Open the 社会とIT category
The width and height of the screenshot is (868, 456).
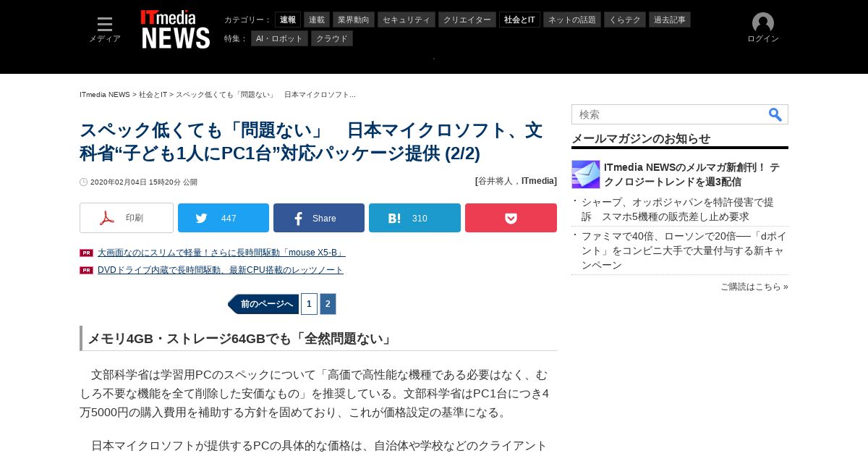[x=519, y=20]
